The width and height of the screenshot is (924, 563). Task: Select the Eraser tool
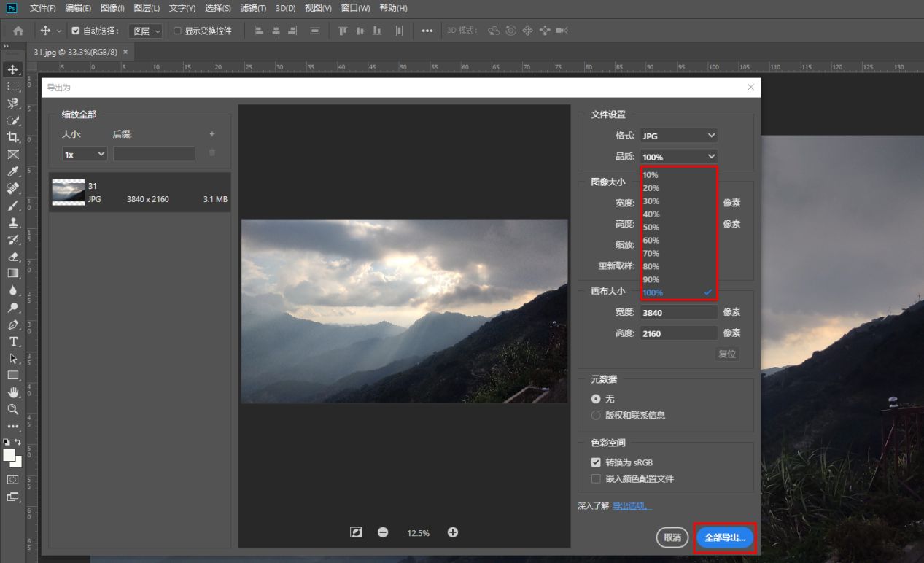click(x=13, y=257)
